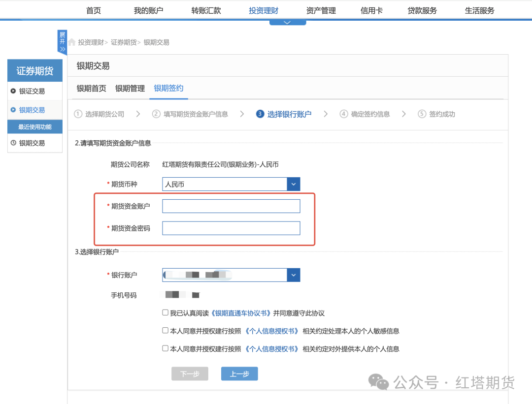The height and width of the screenshot is (404, 532).
Task: Click the clock icon beside 最近使用功能 银期交易
Action: click(13, 143)
